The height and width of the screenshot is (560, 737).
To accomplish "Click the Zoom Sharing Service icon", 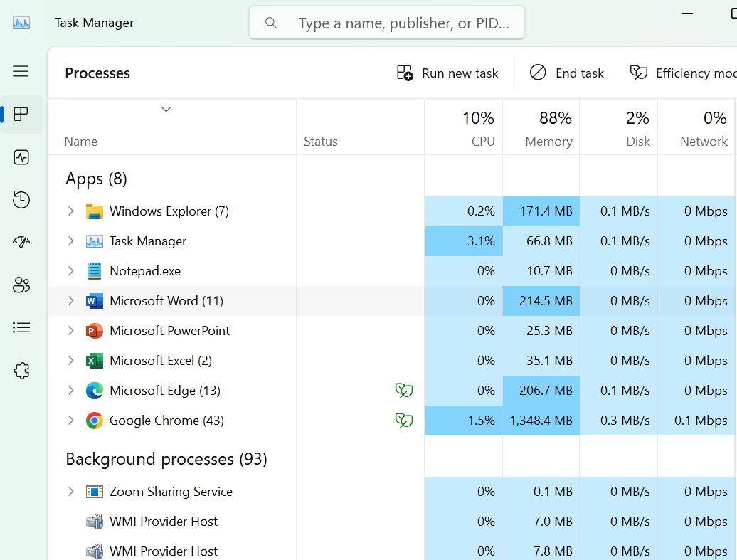I will (x=95, y=492).
